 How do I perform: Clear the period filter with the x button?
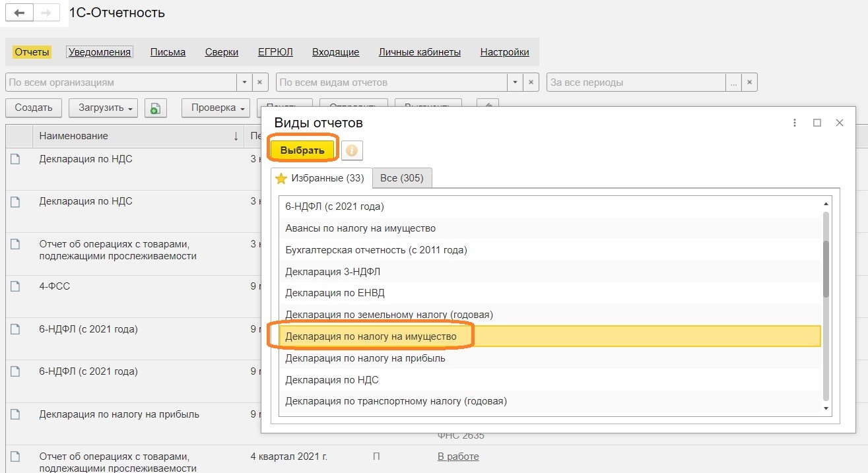coord(749,82)
